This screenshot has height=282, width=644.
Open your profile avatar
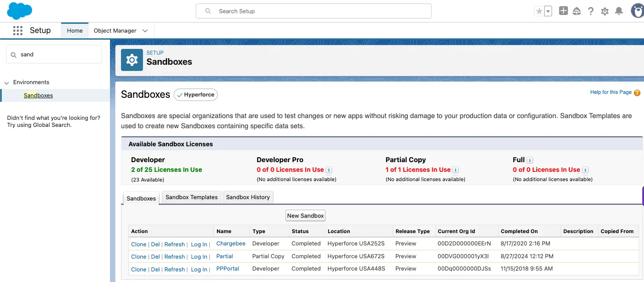(637, 11)
